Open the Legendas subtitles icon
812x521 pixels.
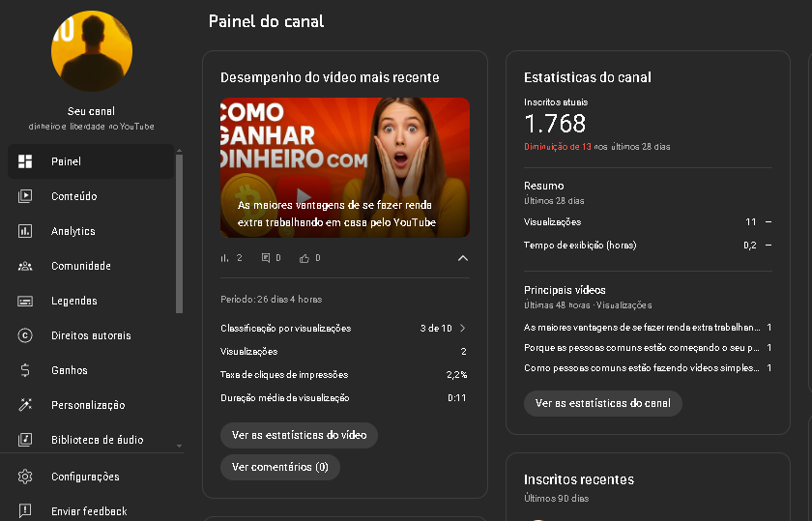(25, 301)
